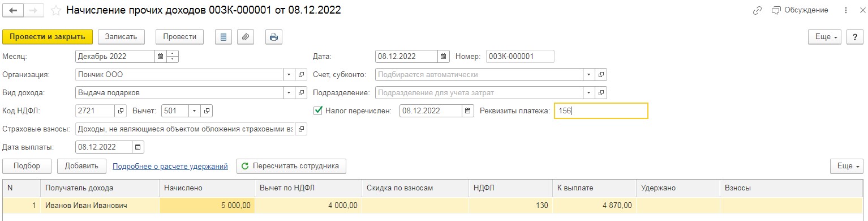Click Провести и закрыть button

coord(48,37)
